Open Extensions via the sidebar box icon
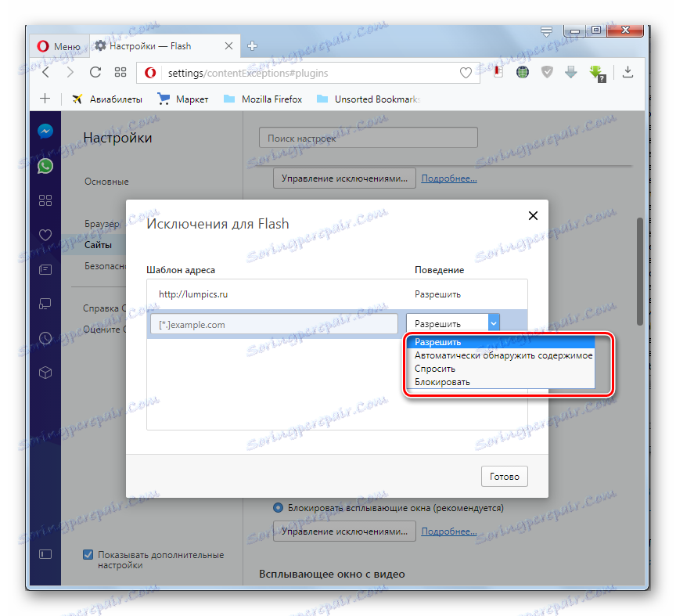Viewport: 676px width, 616px height. click(45, 373)
